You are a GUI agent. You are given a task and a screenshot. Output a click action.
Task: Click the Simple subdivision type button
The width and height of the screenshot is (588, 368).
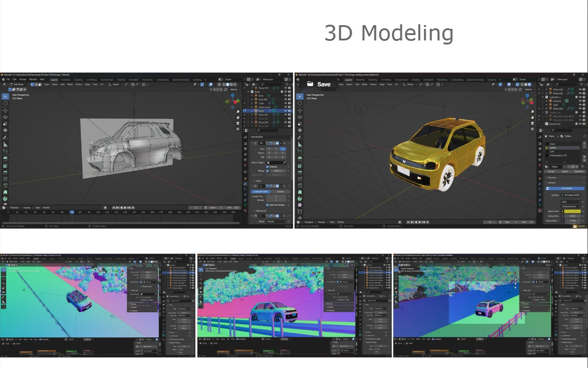280,191
